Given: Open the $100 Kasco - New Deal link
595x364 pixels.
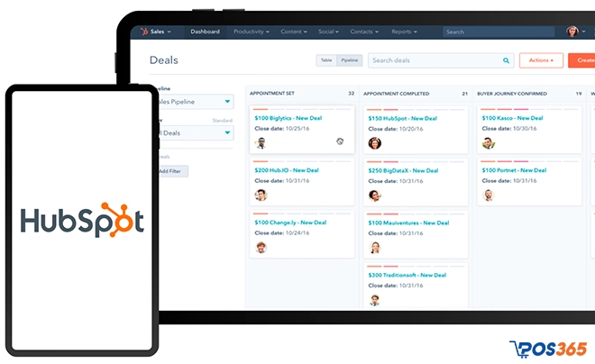Looking at the screenshot, I should pyautogui.click(x=512, y=118).
